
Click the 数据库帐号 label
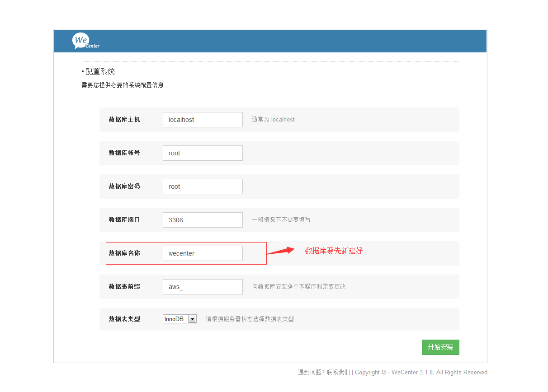coord(124,153)
